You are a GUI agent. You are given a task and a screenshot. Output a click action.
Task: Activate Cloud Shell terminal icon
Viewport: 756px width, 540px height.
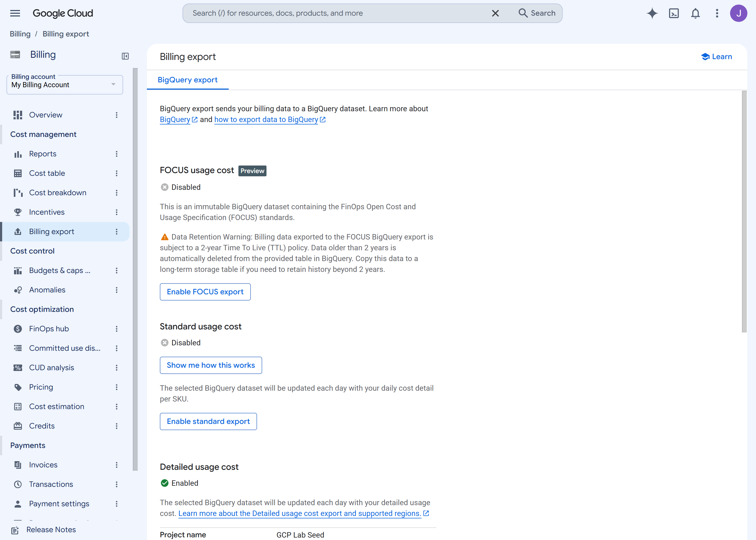(674, 13)
